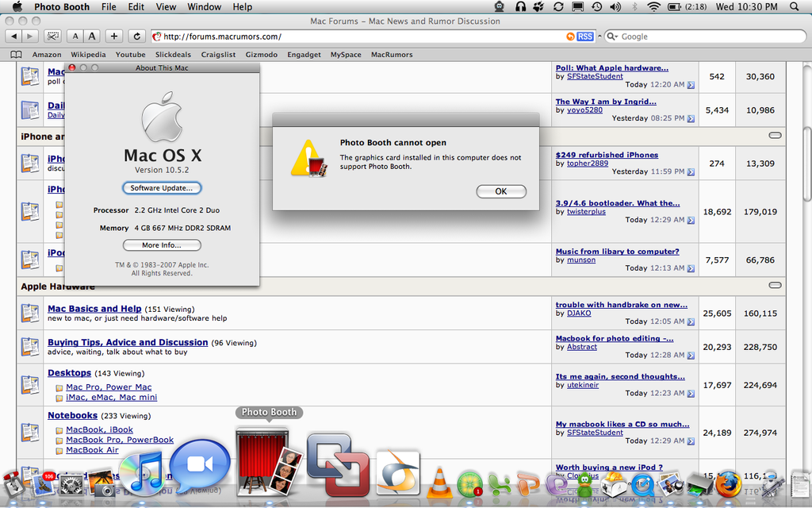Open user twisterplus profile link
The height and width of the screenshot is (508, 812).
(586, 211)
